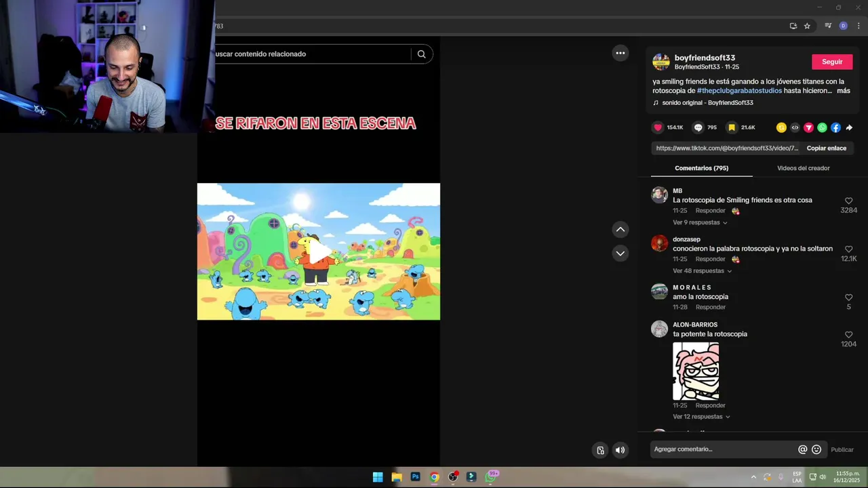The height and width of the screenshot is (488, 868).
Task: Repost video using yellow repost icon
Action: [x=781, y=127]
